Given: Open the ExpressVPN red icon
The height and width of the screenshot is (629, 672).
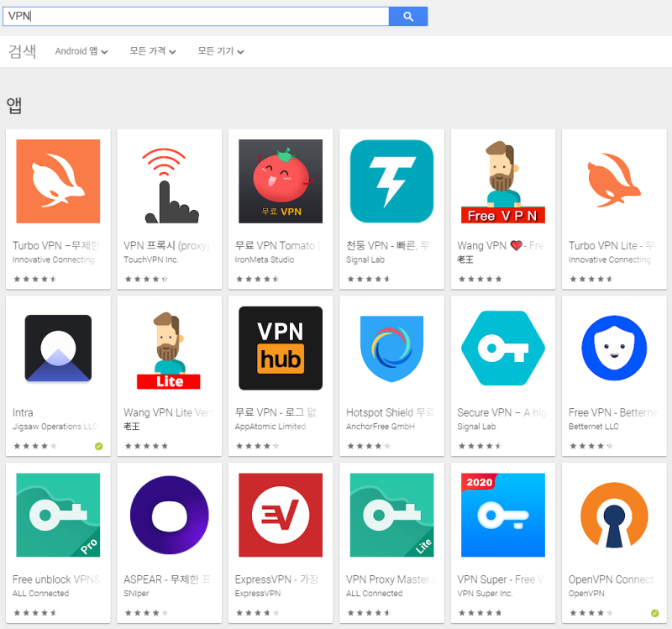Looking at the screenshot, I should [281, 515].
